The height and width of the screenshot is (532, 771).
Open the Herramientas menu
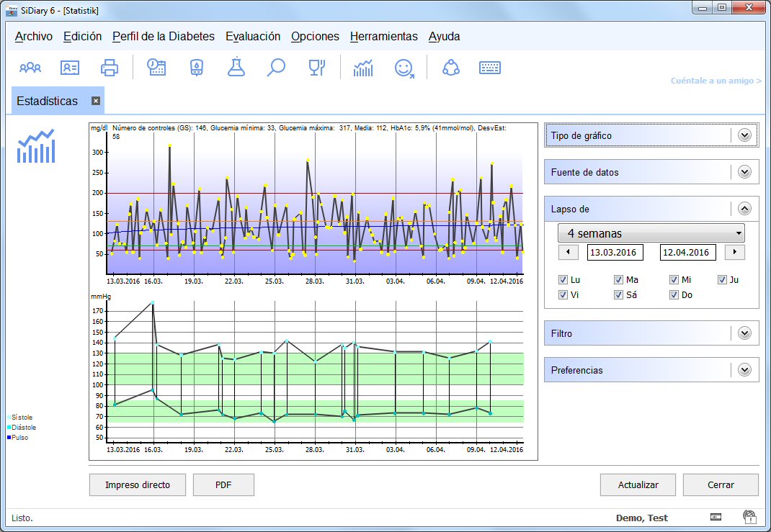[x=383, y=37]
